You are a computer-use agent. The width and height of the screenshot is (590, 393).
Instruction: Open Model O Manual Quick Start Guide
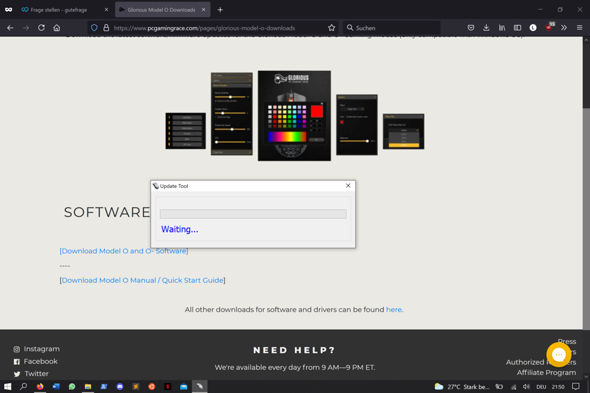click(143, 280)
